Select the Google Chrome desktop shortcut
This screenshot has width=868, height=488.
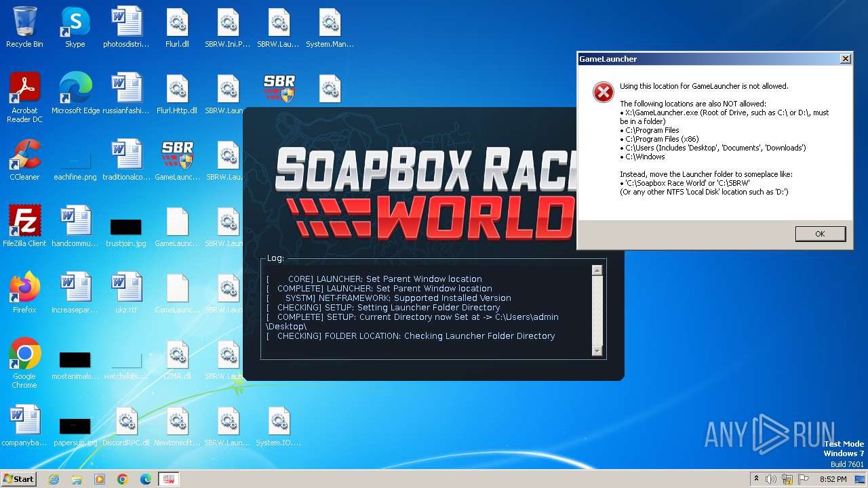click(24, 364)
